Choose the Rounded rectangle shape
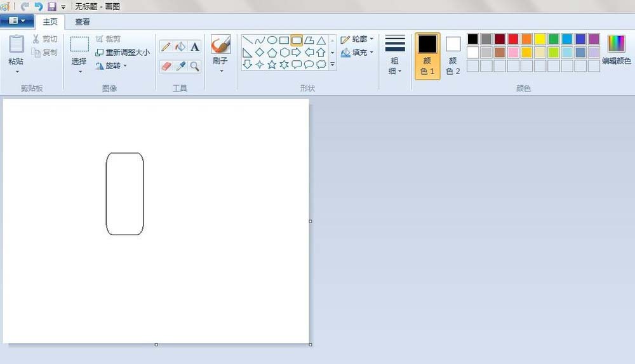Viewport: 635px width, 364px height. click(x=297, y=40)
